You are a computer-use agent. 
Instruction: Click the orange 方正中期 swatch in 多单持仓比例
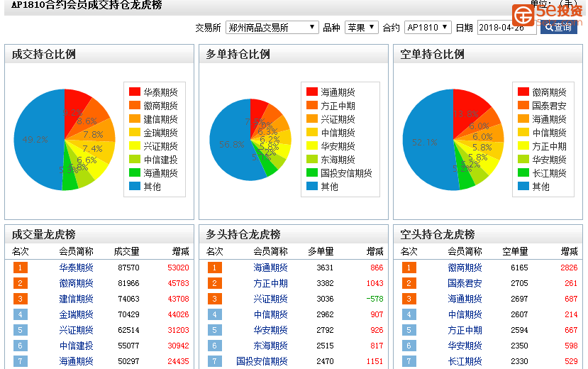tap(312, 105)
